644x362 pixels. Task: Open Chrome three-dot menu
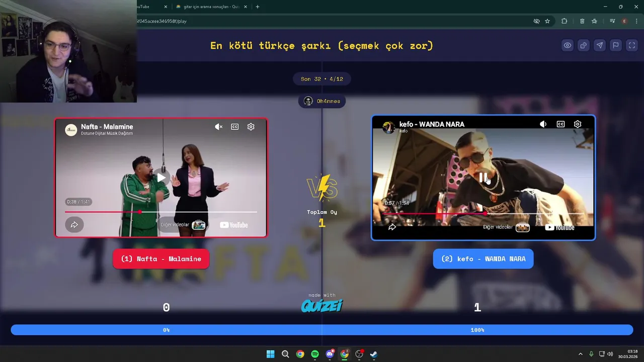pyautogui.click(x=636, y=21)
